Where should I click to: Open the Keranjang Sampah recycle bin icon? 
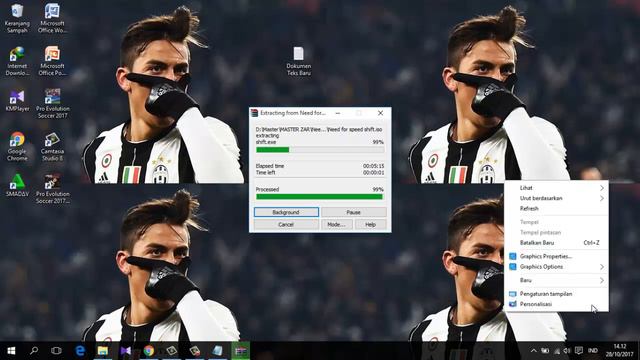pos(17,18)
